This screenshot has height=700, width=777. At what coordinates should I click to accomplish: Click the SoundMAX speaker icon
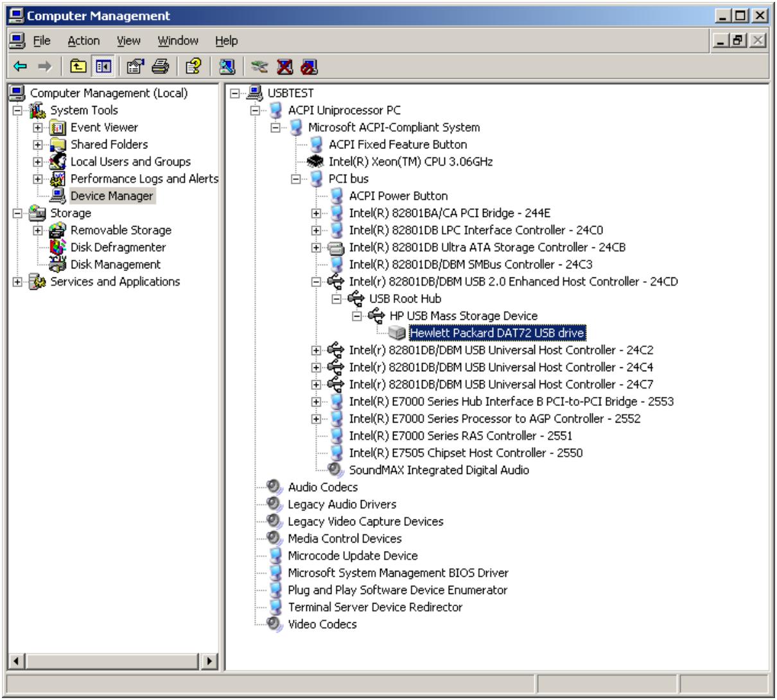click(x=336, y=469)
